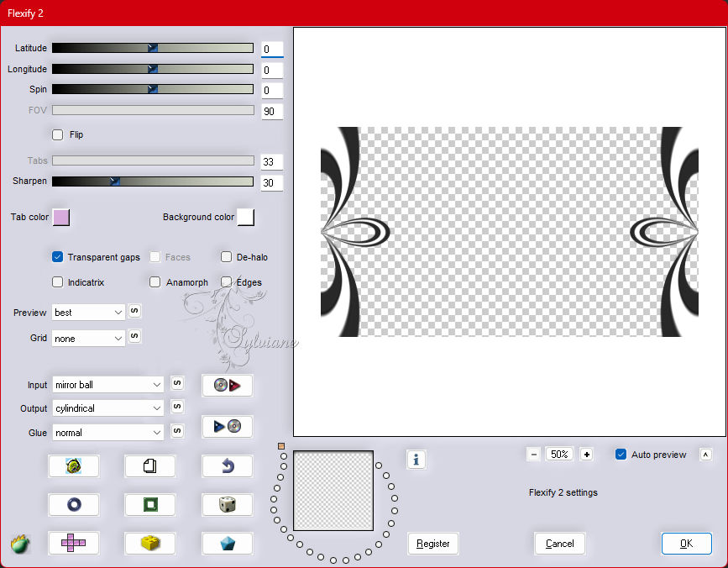Click the blue undo arrow button
This screenshot has height=568, width=728.
point(227,465)
